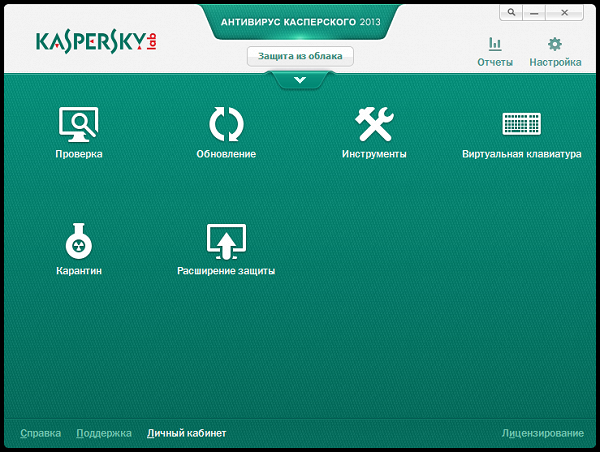
Task: Open Настройка gear icon
Action: pyautogui.click(x=555, y=44)
